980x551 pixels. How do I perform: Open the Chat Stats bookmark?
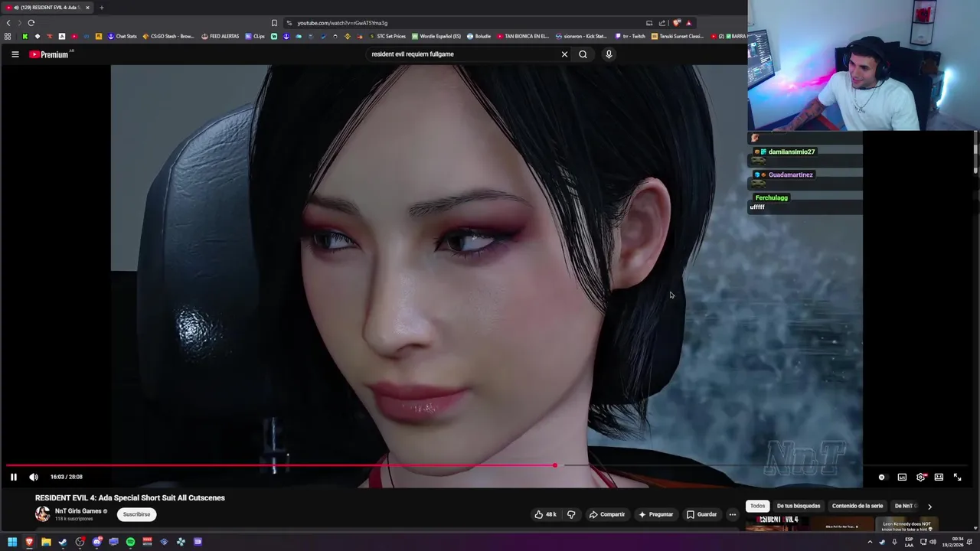[122, 36]
